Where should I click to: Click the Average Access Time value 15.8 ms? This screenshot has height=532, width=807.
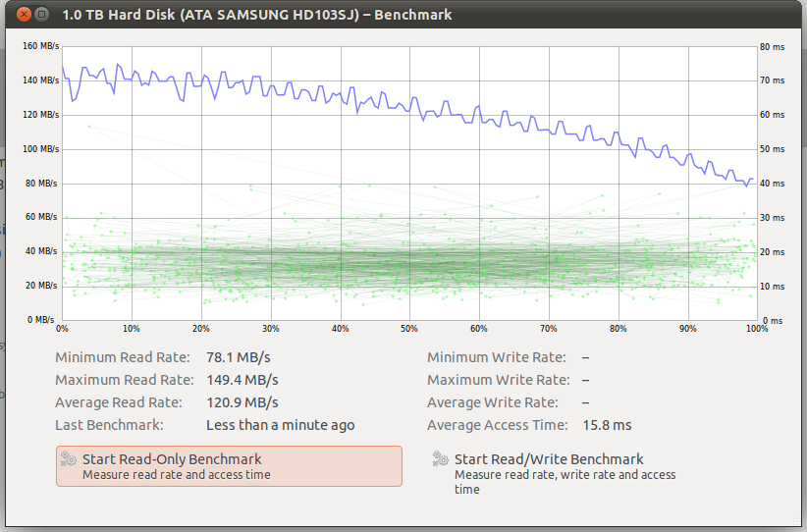point(607,425)
